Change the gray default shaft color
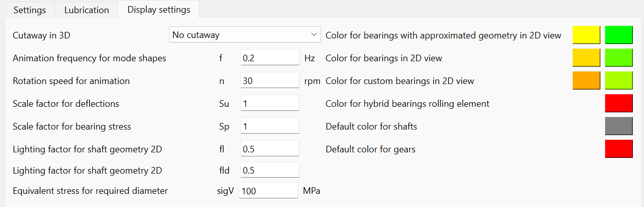644x207 pixels. [619, 126]
